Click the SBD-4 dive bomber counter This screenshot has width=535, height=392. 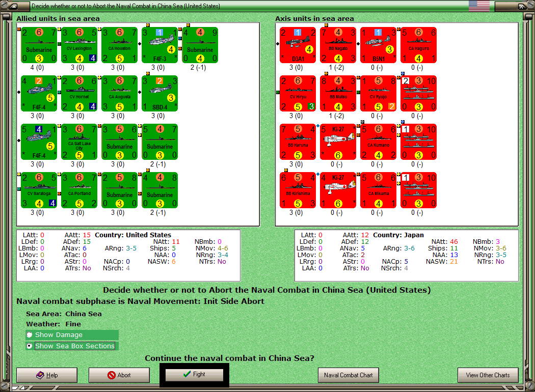coord(159,93)
